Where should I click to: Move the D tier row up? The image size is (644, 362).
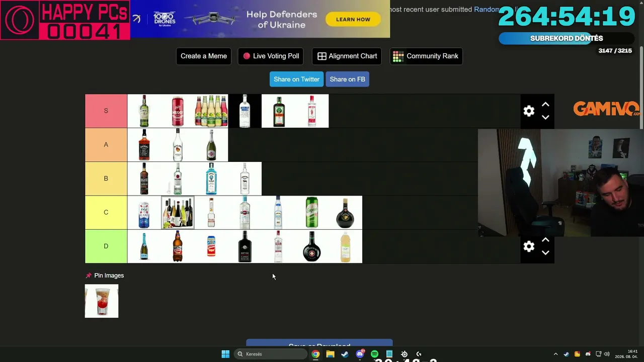point(545,240)
